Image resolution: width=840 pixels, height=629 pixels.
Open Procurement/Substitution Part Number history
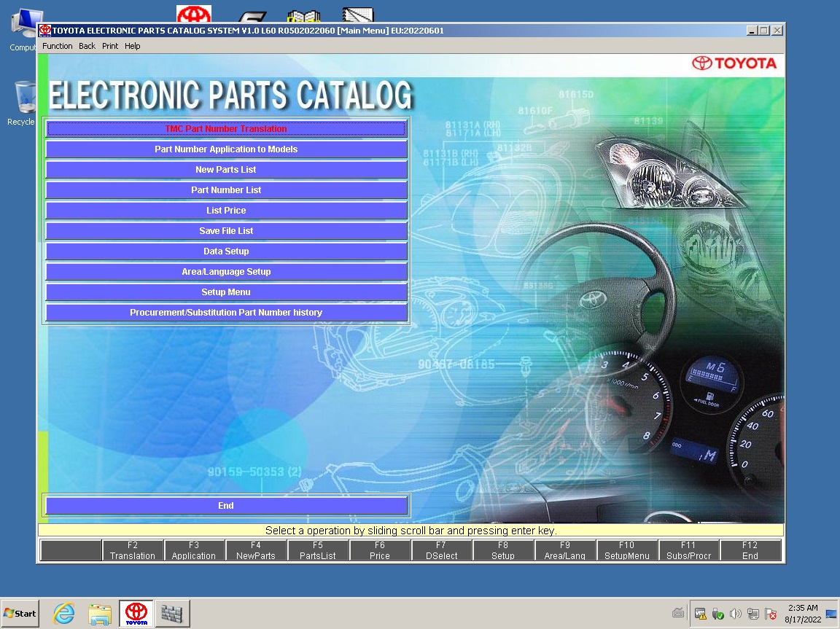[x=226, y=312]
